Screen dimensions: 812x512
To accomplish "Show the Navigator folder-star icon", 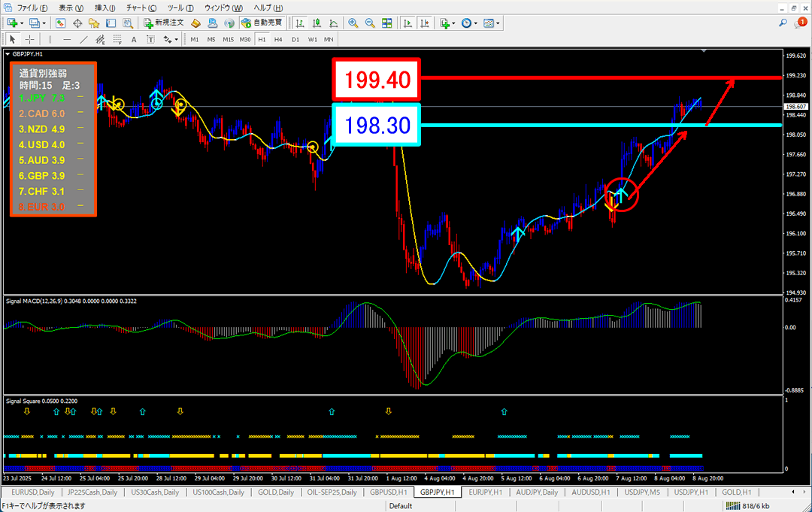I will pyautogui.click(x=94, y=23).
